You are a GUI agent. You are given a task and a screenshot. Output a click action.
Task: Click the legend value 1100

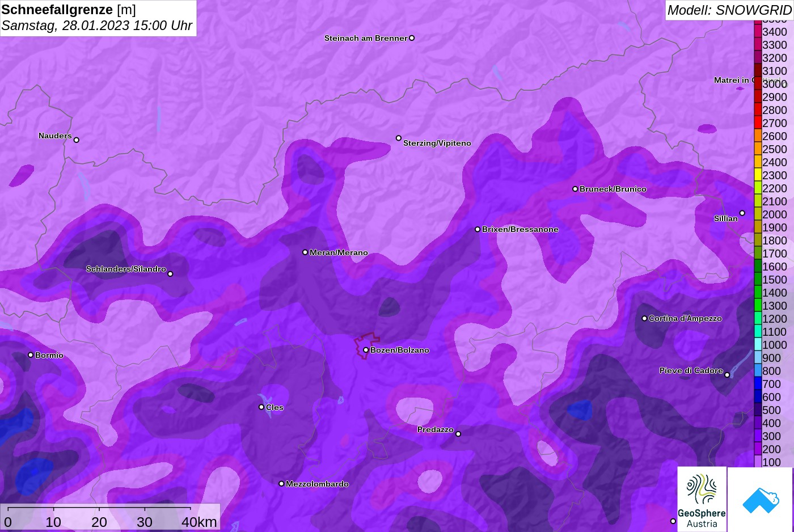[775, 332]
